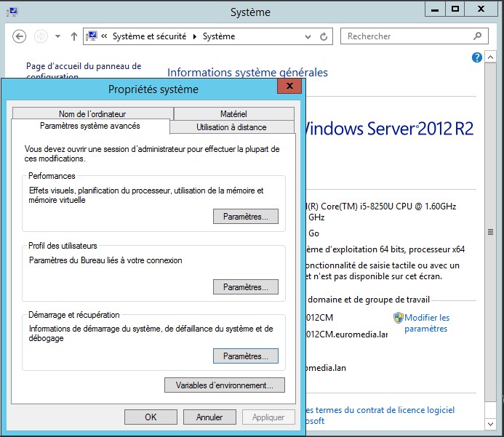Maximize the Système window

tap(455, 9)
